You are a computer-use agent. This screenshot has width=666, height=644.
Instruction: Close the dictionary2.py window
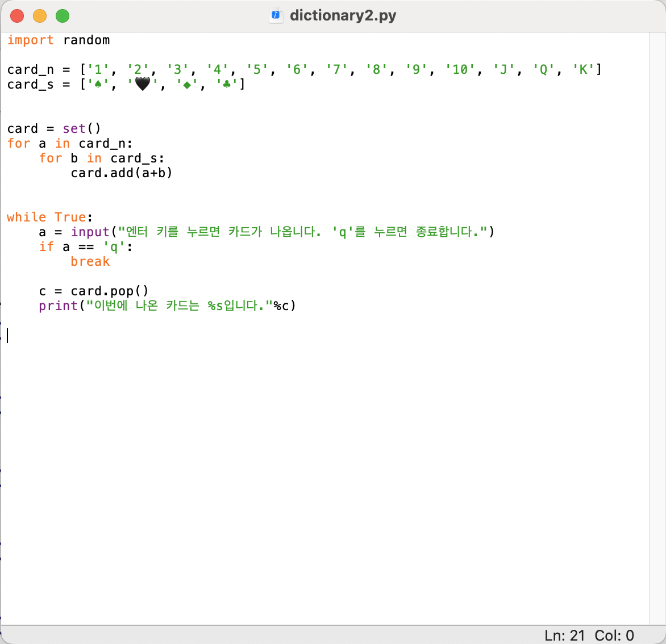tap(17, 16)
